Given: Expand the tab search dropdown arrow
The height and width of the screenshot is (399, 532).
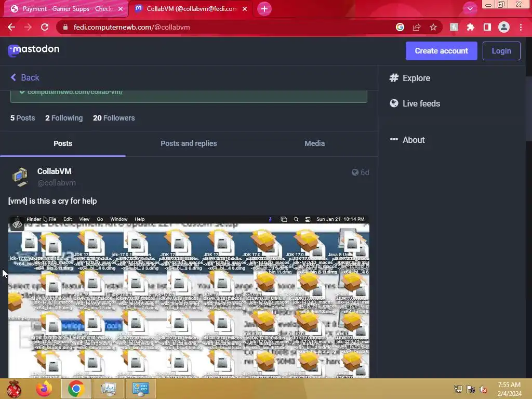Looking at the screenshot, I should (470, 9).
